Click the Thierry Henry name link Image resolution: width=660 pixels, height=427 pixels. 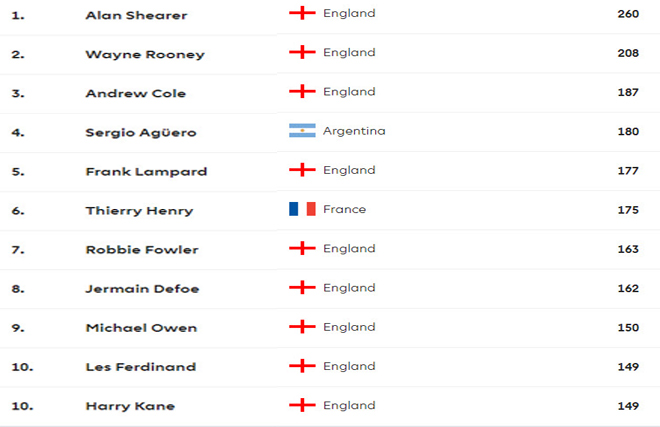tap(139, 210)
